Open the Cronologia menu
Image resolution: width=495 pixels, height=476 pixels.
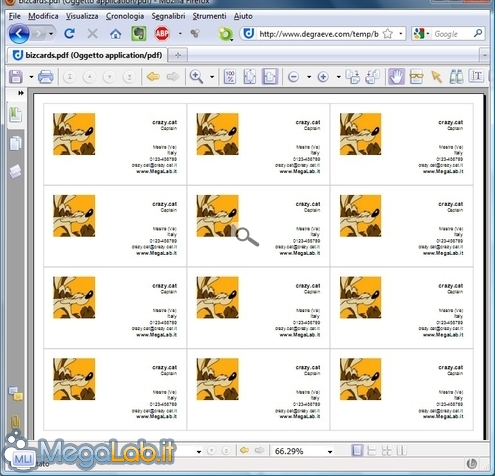point(125,16)
